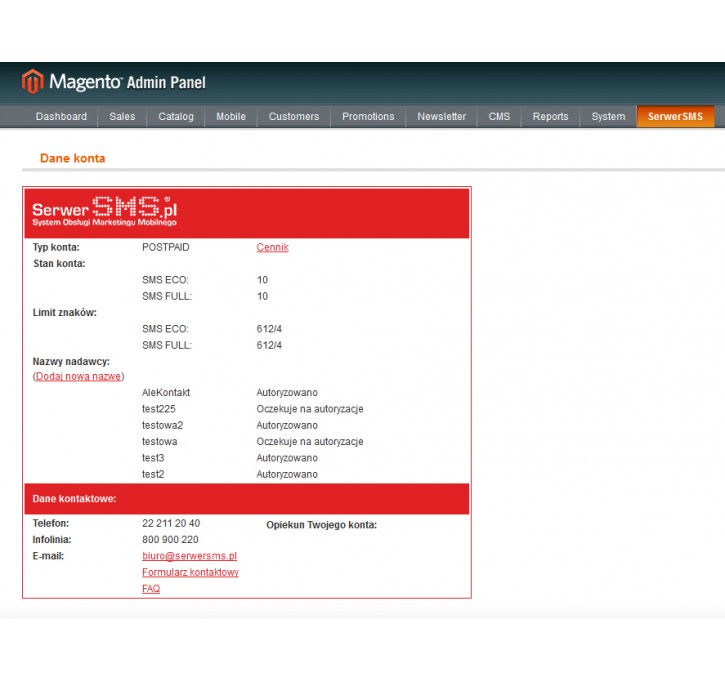Click the Opiekun Twojego konta label
The height and width of the screenshot is (680, 725).
322,525
